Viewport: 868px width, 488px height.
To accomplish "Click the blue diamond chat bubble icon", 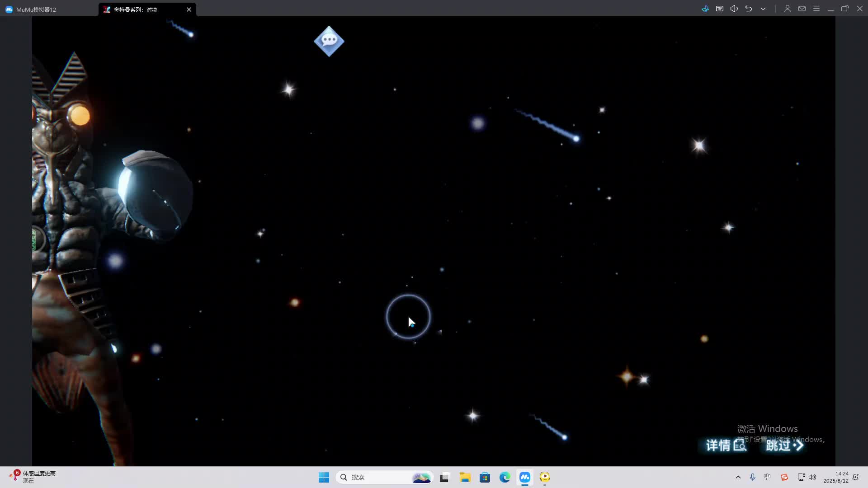I will (329, 41).
